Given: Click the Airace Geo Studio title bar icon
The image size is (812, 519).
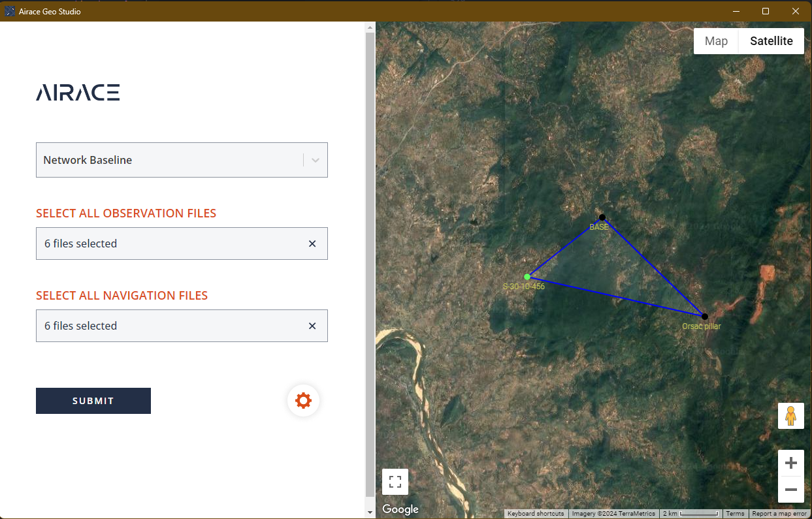Looking at the screenshot, I should [x=8, y=11].
